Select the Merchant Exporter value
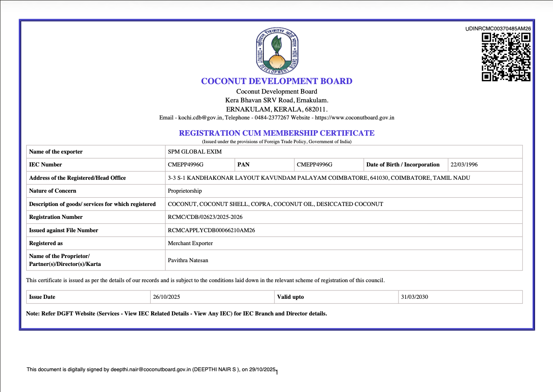Viewport: 553px width, 392px height. pyautogui.click(x=190, y=243)
